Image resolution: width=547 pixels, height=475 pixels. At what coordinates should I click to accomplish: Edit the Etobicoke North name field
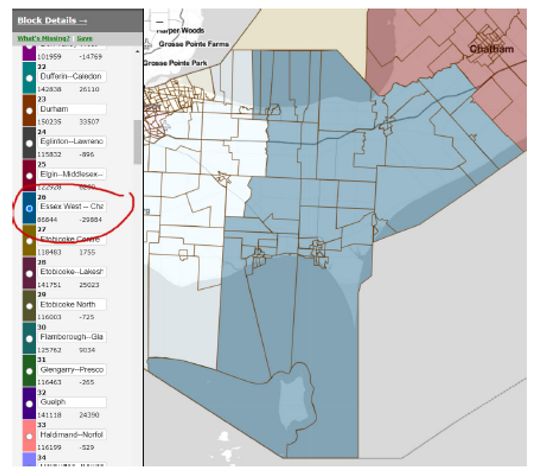point(72,304)
